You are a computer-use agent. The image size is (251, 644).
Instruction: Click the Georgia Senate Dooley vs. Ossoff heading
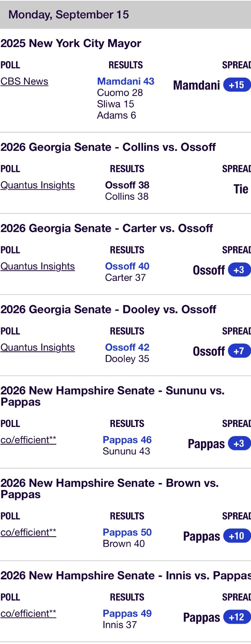pos(108,309)
